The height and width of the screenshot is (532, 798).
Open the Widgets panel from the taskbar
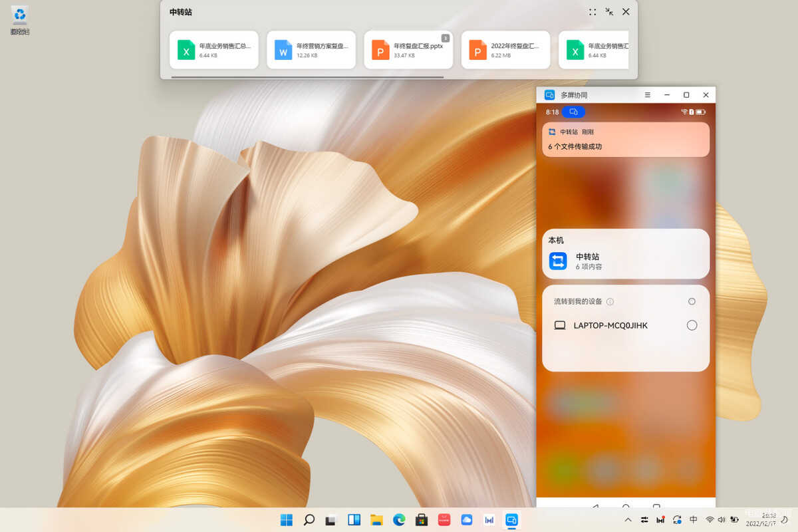click(354, 520)
